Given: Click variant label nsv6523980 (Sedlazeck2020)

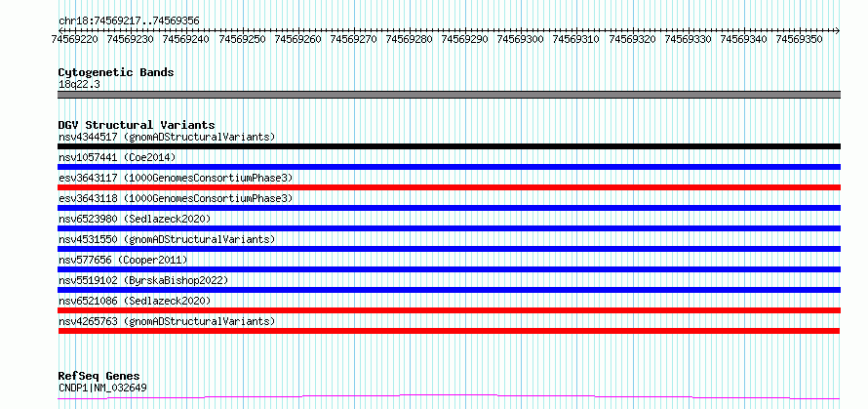Looking at the screenshot, I should point(135,219).
